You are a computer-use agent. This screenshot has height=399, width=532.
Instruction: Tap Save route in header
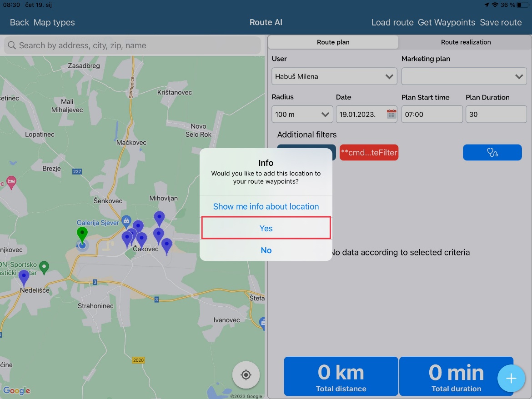[x=501, y=22]
